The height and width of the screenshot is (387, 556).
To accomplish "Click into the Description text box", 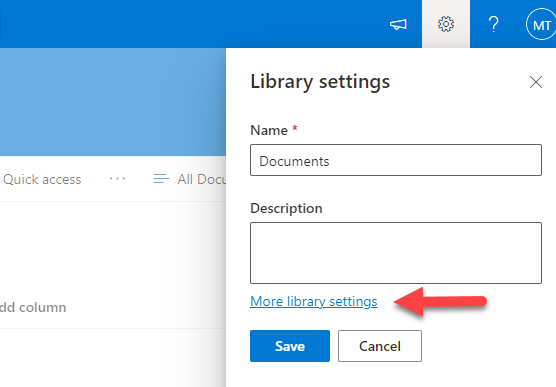I will 396,253.
